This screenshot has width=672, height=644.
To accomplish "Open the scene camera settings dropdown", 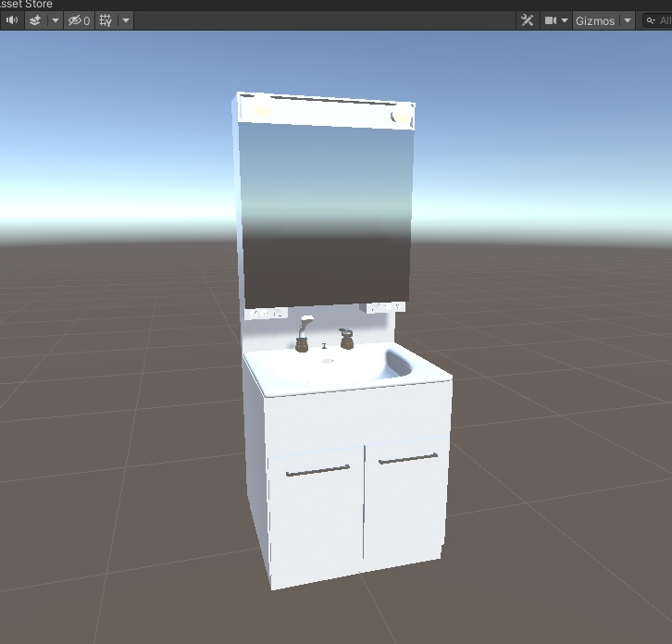I will click(x=556, y=20).
